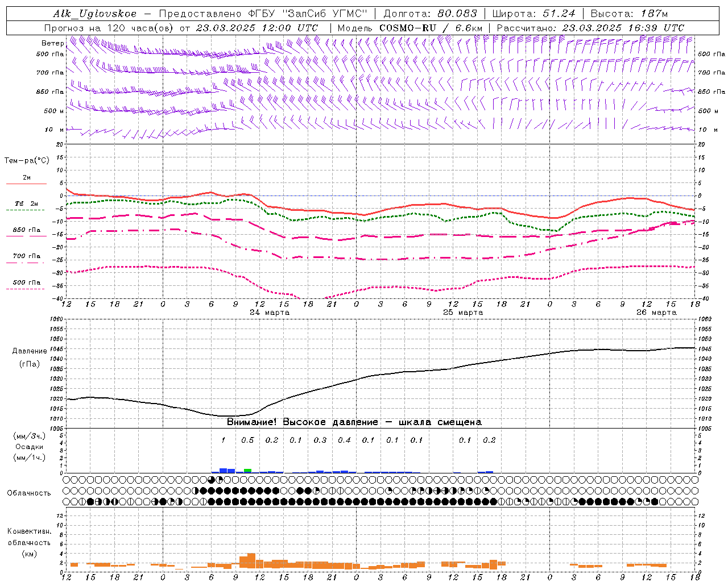Click the 24 марта date label
The height and width of the screenshot is (582, 728).
(x=270, y=313)
